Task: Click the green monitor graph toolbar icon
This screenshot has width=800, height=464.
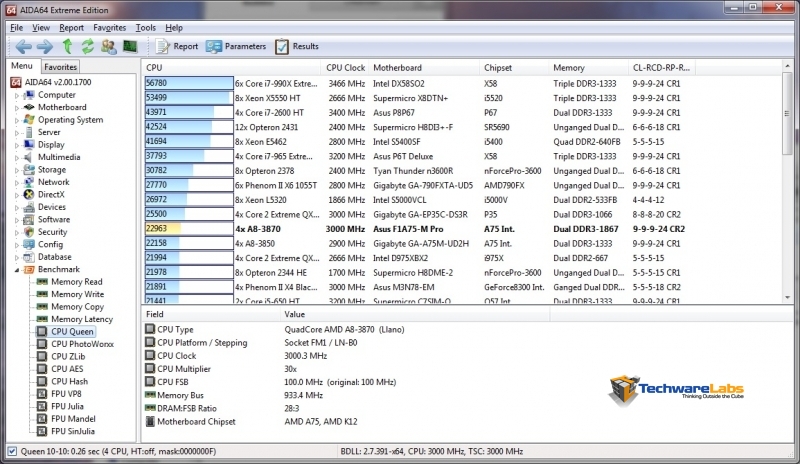Action: click(130, 46)
